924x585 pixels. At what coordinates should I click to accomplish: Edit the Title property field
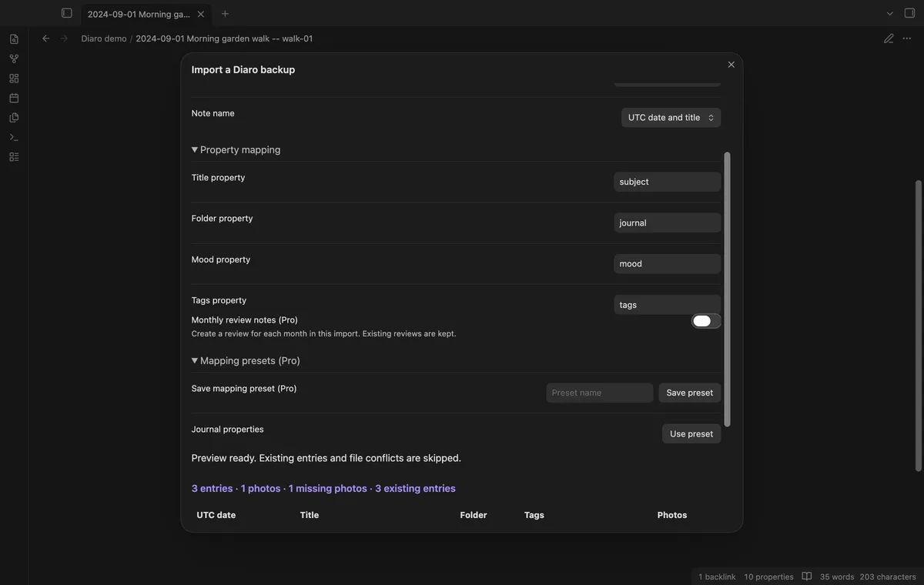coord(668,182)
